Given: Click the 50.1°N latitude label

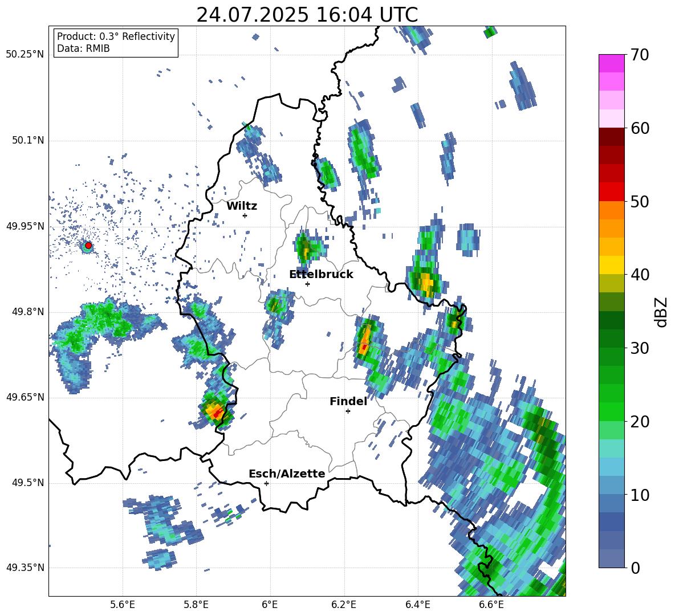Looking at the screenshot, I should (27, 141).
